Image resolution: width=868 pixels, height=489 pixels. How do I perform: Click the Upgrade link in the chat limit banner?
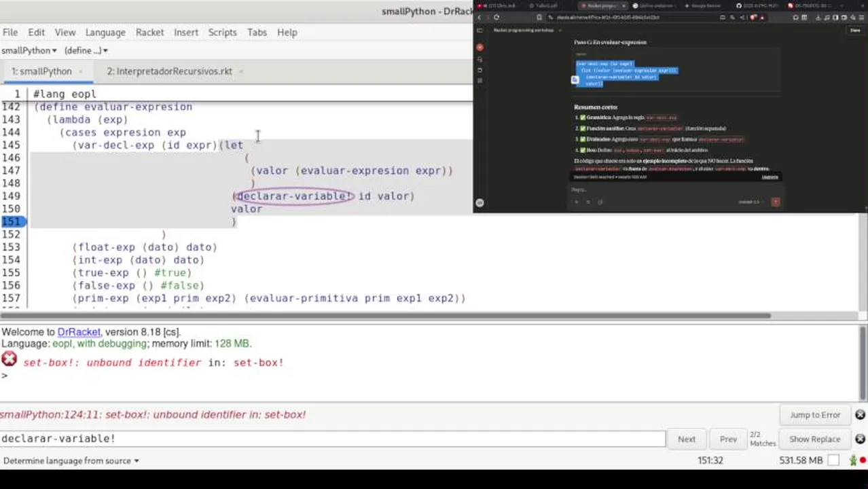click(x=770, y=177)
